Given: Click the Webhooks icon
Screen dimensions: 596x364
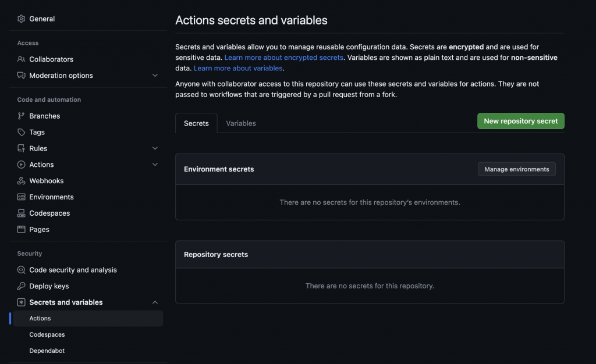Looking at the screenshot, I should pos(22,181).
